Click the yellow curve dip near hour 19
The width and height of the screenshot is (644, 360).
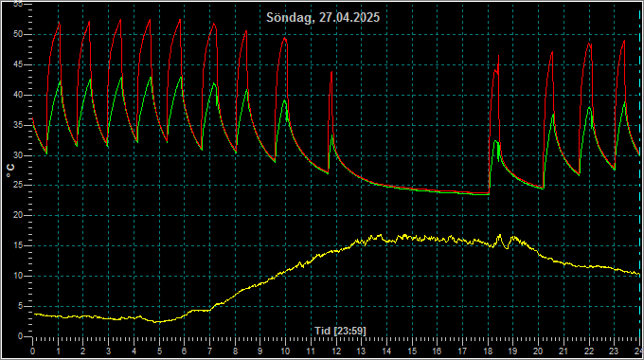click(507, 248)
